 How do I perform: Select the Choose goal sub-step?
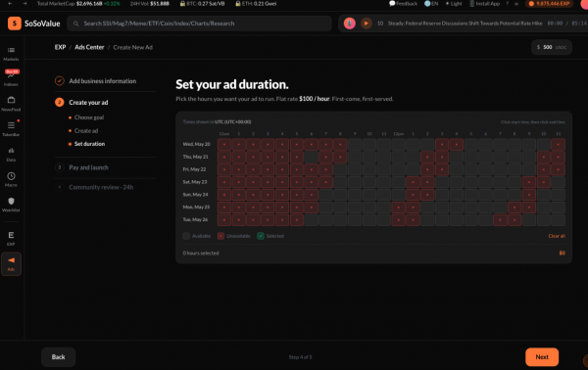(x=89, y=117)
